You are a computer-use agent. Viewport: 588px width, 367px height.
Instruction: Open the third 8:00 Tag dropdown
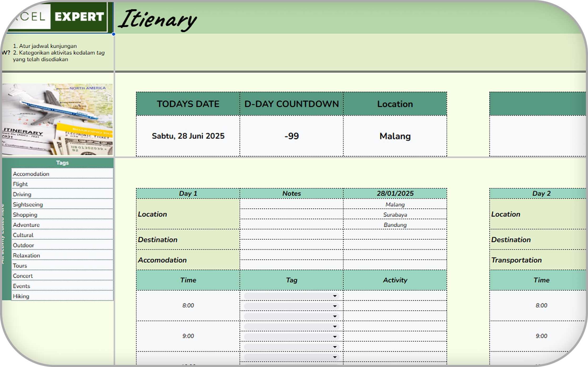(x=334, y=316)
